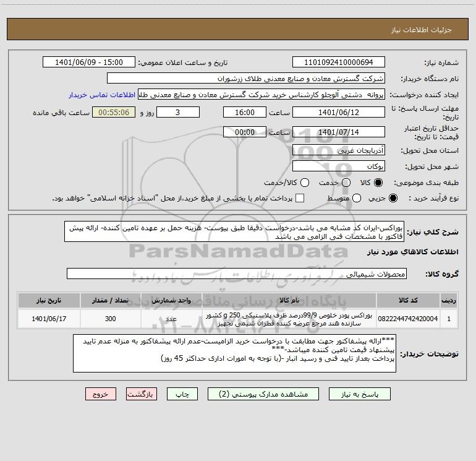The height and width of the screenshot is (461, 476).
Task: Click the بازگشت back button
Action: tap(142, 394)
